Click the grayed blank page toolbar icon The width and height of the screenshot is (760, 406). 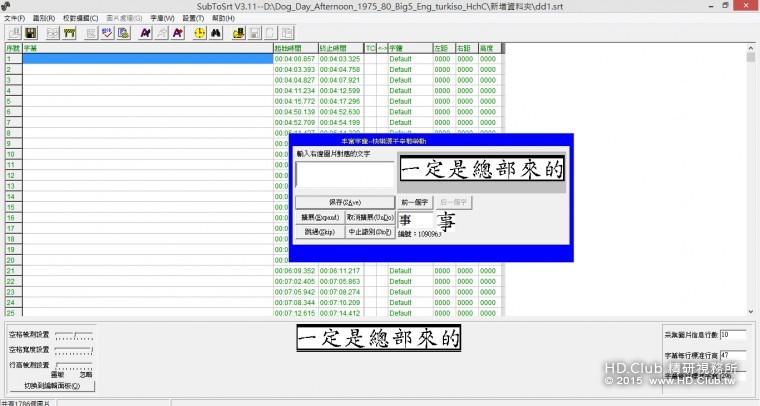click(x=270, y=33)
